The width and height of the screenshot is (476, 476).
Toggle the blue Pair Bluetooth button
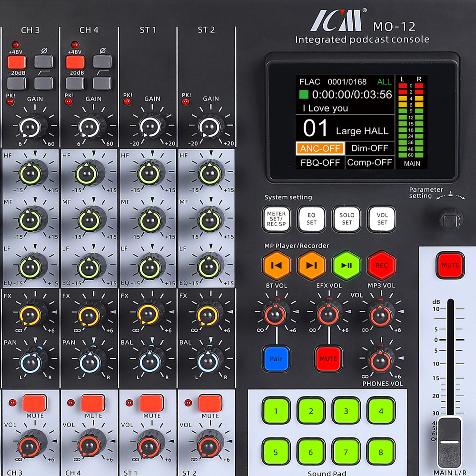[276, 359]
